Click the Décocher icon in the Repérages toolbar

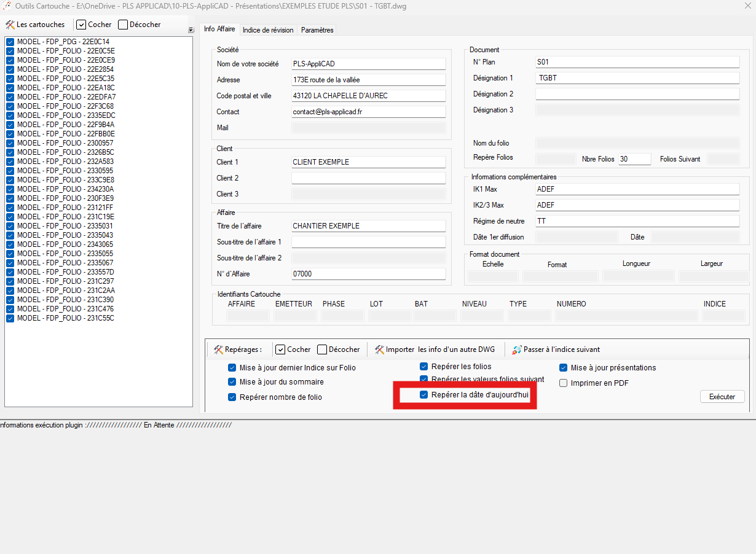click(322, 349)
